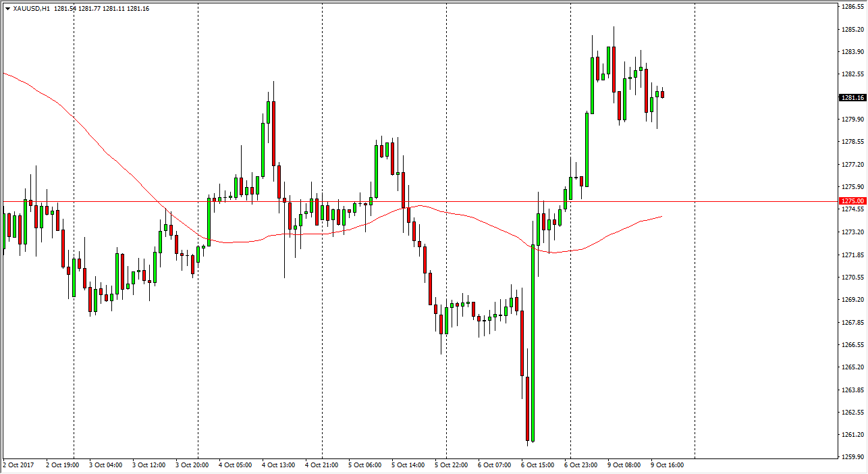
Task: Click the 1265.20 price scale label
Action: (852, 367)
